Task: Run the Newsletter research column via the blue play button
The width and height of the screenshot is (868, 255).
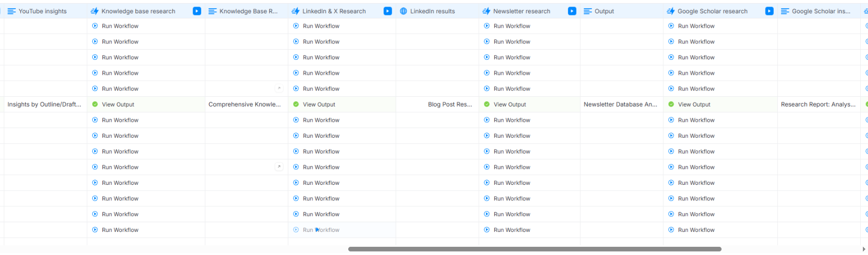Action: tap(572, 11)
